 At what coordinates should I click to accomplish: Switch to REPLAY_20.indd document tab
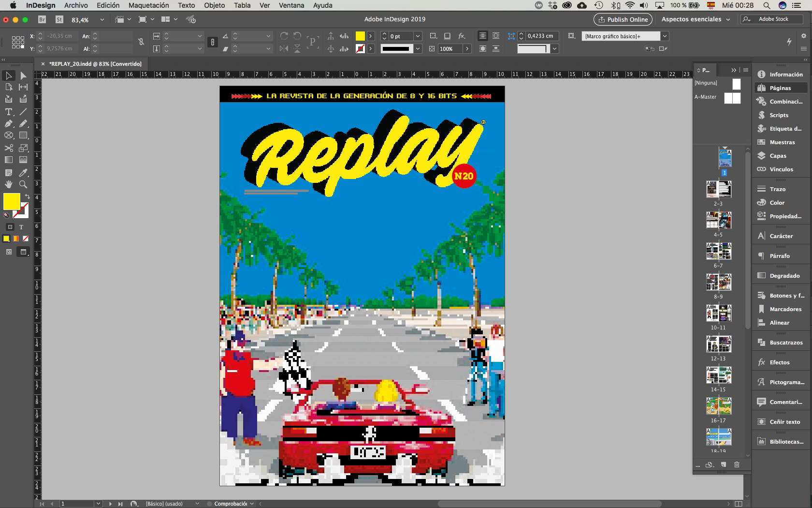point(95,64)
